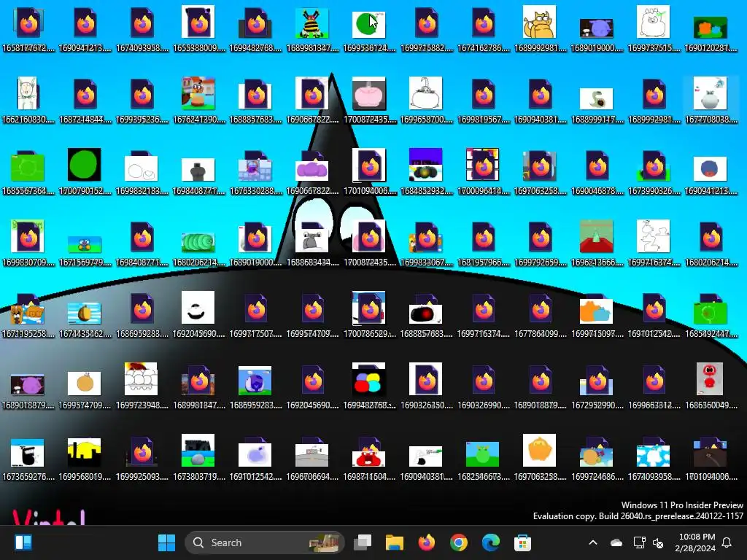Launch Google Chrome from the taskbar

458,542
